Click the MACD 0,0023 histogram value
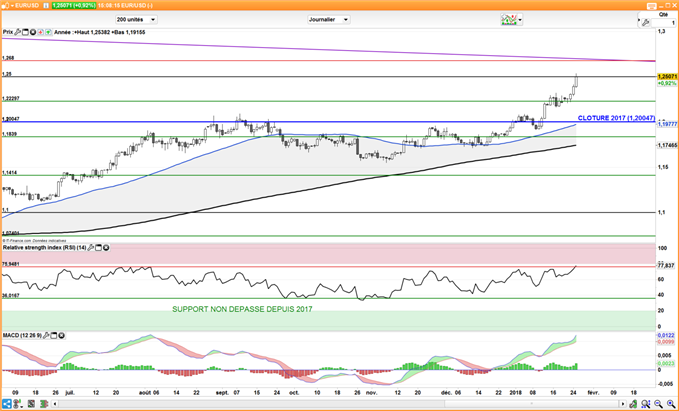Image resolution: width=679 pixels, height=411 pixels. pyautogui.click(x=666, y=364)
